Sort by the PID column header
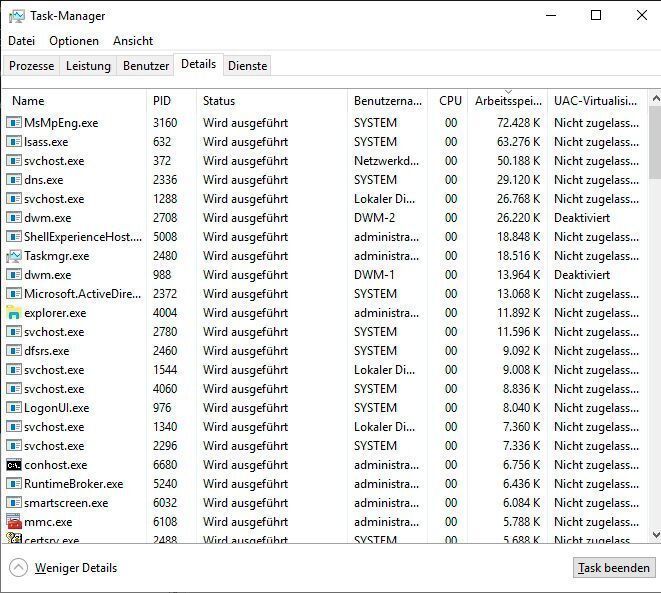661x593 pixels. point(171,101)
